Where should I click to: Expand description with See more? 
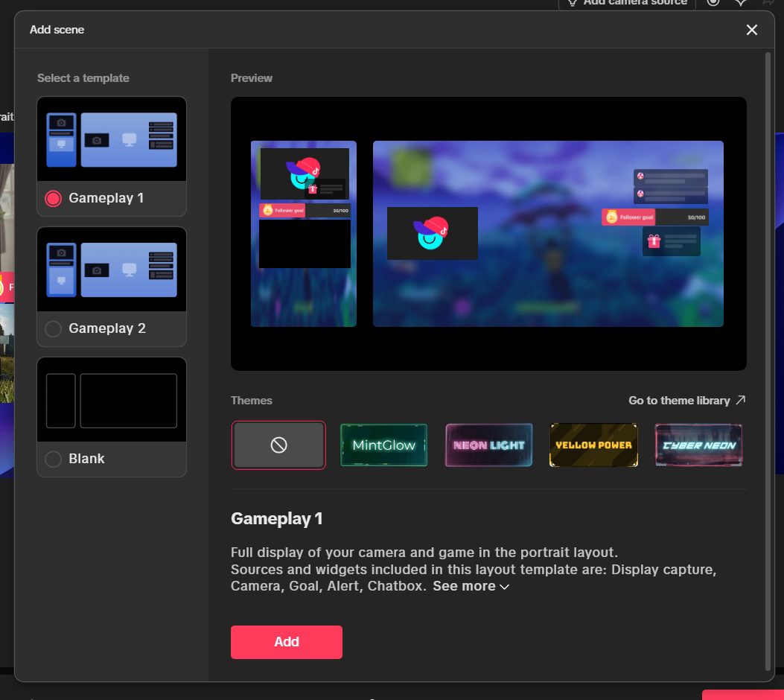pos(464,587)
